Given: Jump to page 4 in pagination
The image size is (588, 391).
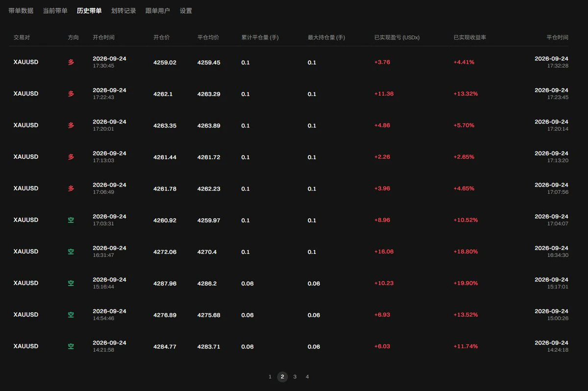Looking at the screenshot, I should click(307, 377).
